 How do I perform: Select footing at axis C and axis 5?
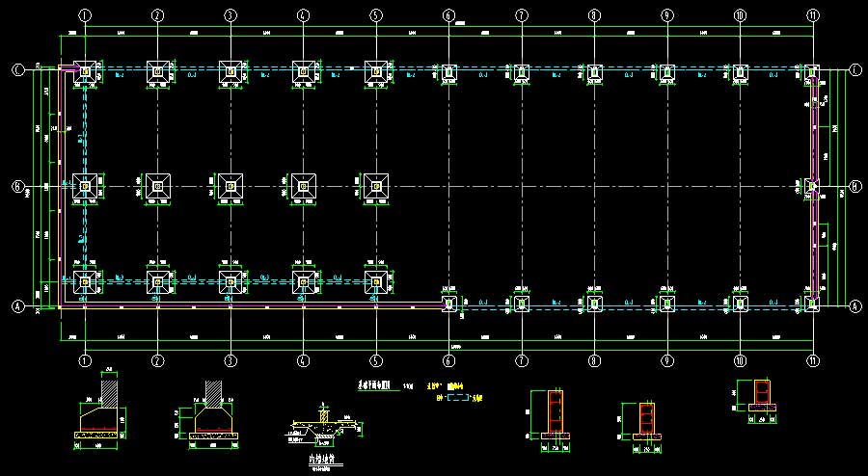point(376,71)
